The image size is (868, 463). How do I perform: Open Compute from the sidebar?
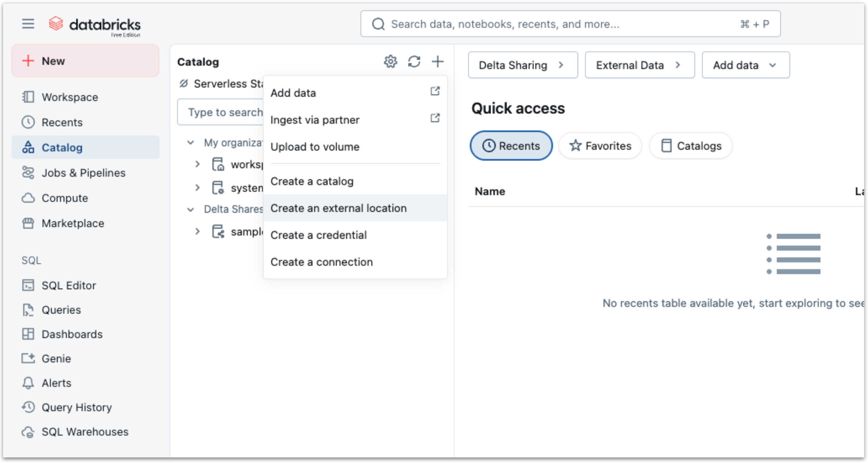coord(65,198)
